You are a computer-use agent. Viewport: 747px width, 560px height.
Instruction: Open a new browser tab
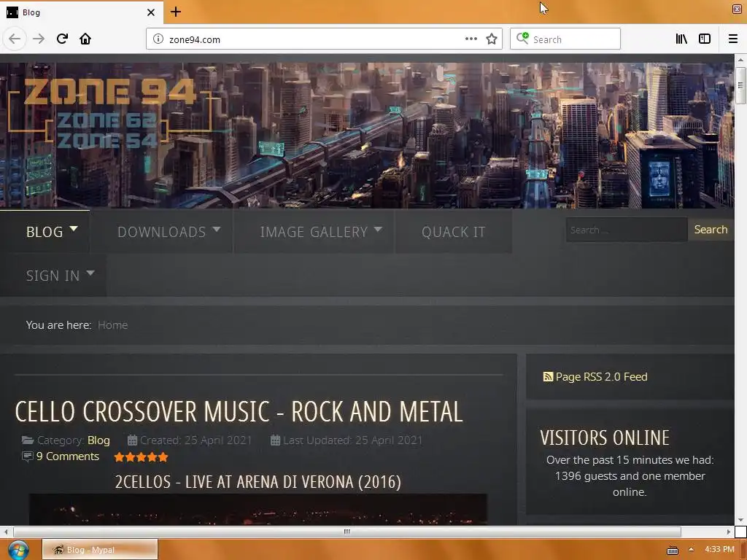click(176, 12)
